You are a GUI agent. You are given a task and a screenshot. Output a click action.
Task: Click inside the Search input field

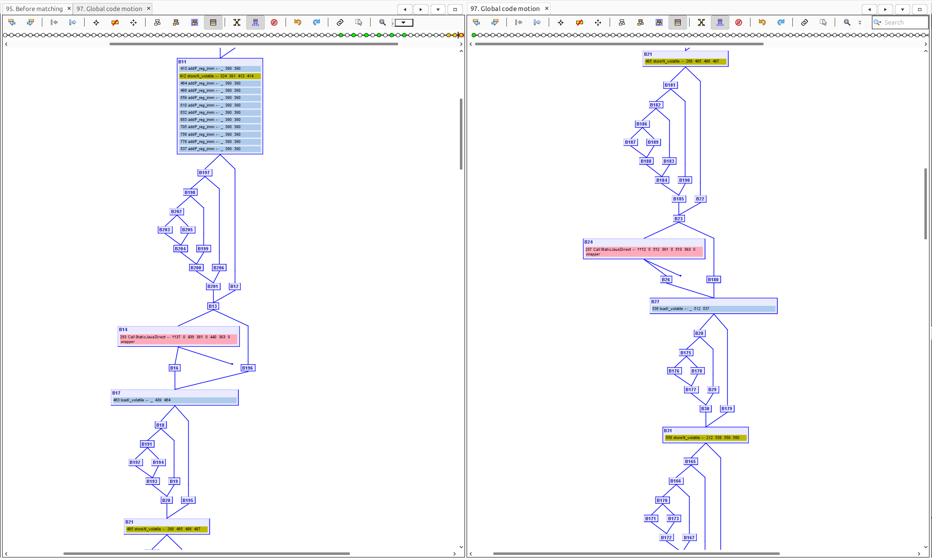tap(903, 22)
